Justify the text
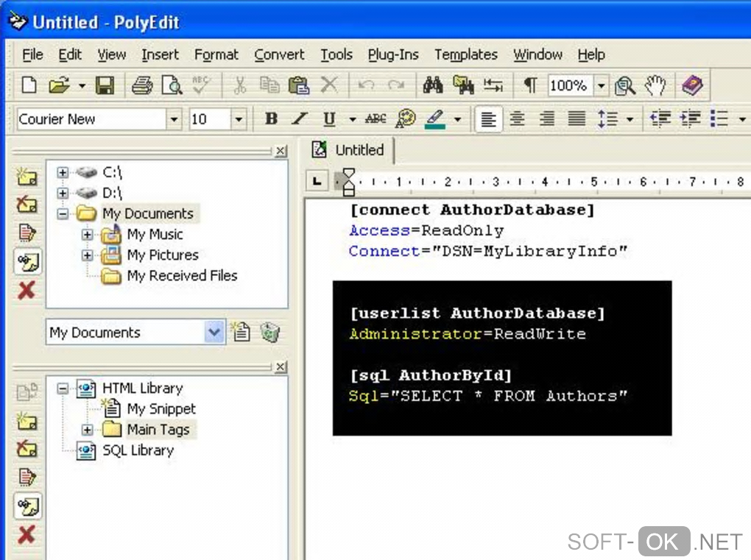This screenshot has width=751, height=560. 577,118
